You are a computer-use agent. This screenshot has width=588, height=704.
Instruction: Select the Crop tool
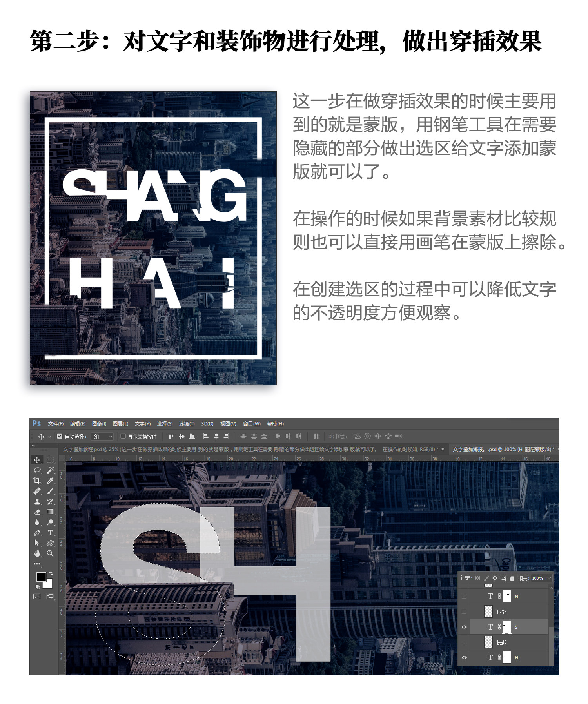(37, 481)
